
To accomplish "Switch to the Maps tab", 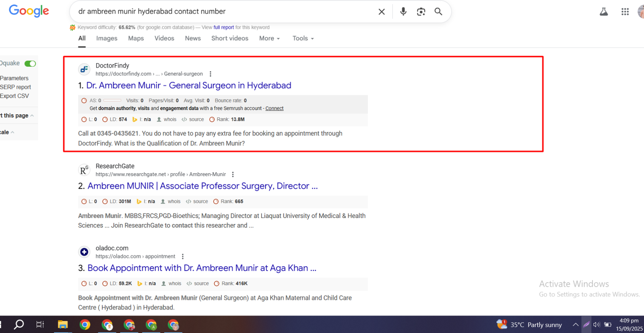I will (136, 38).
